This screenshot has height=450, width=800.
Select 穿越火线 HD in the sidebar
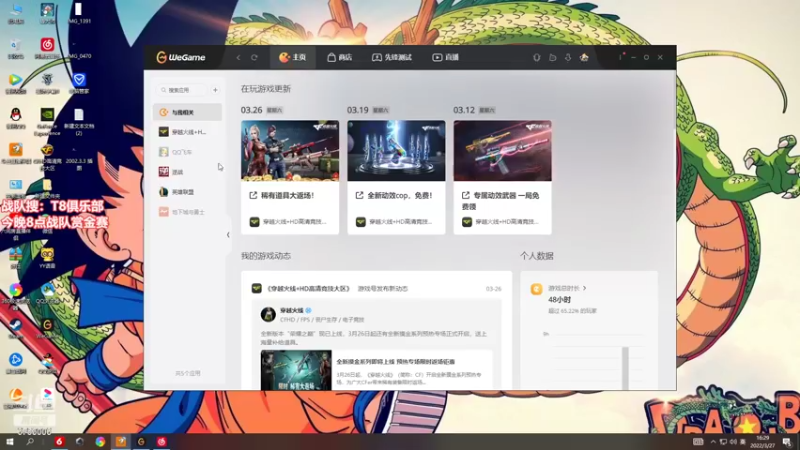[x=187, y=132]
